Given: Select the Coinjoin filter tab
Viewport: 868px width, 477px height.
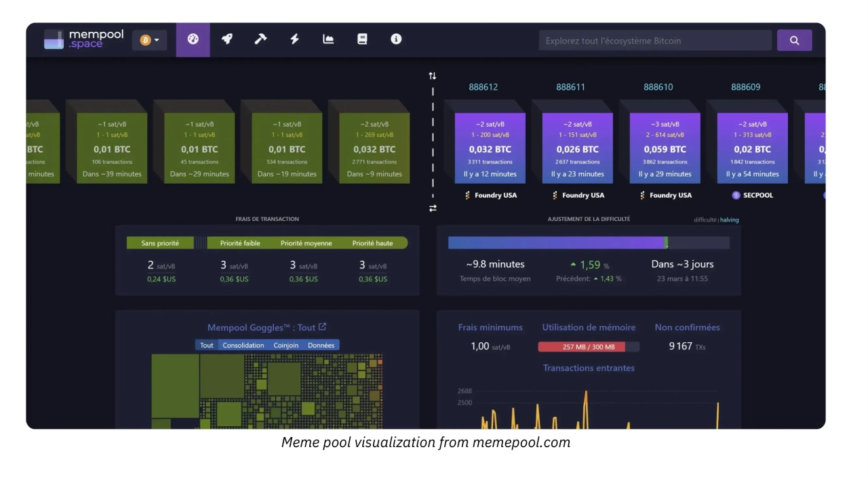Looking at the screenshot, I should click(285, 345).
